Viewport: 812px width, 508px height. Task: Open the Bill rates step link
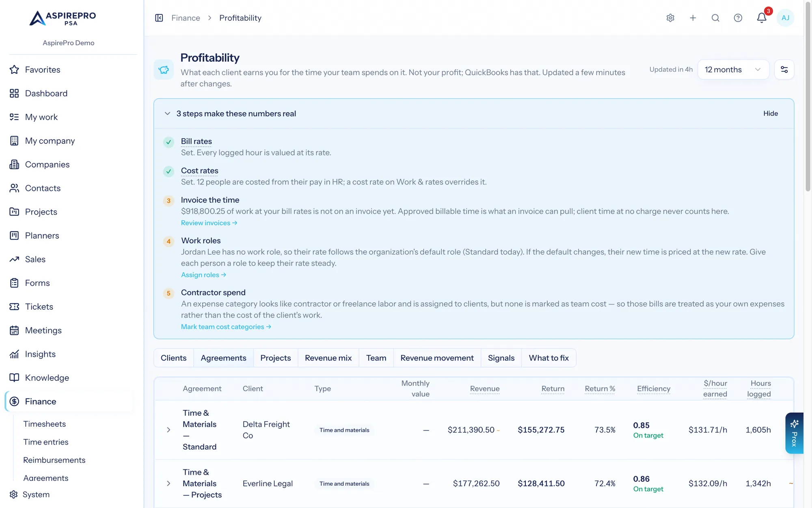(196, 141)
